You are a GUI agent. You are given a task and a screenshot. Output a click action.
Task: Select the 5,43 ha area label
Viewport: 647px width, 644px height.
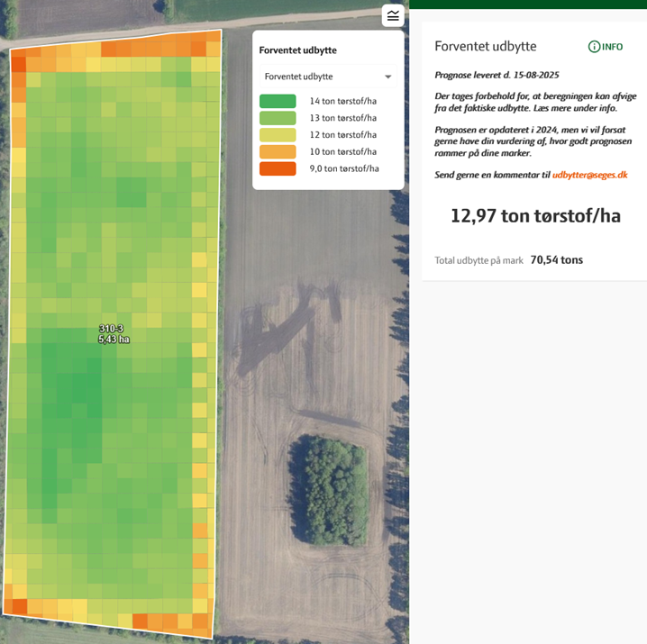point(114,340)
